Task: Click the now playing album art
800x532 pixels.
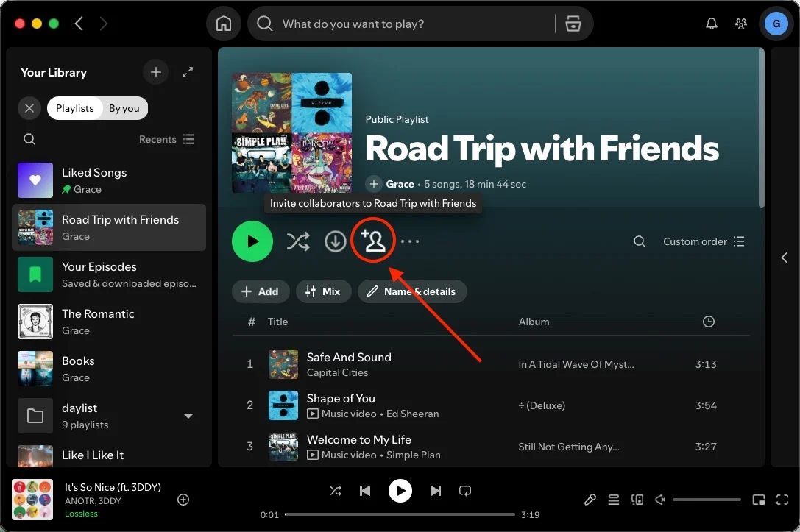Action: click(x=32, y=500)
